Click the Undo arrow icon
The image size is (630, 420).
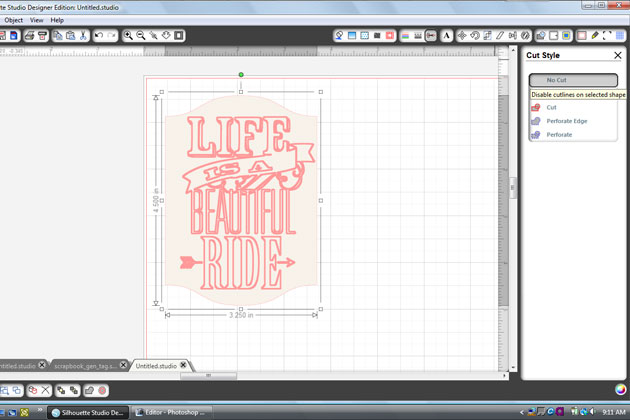pos(99,36)
